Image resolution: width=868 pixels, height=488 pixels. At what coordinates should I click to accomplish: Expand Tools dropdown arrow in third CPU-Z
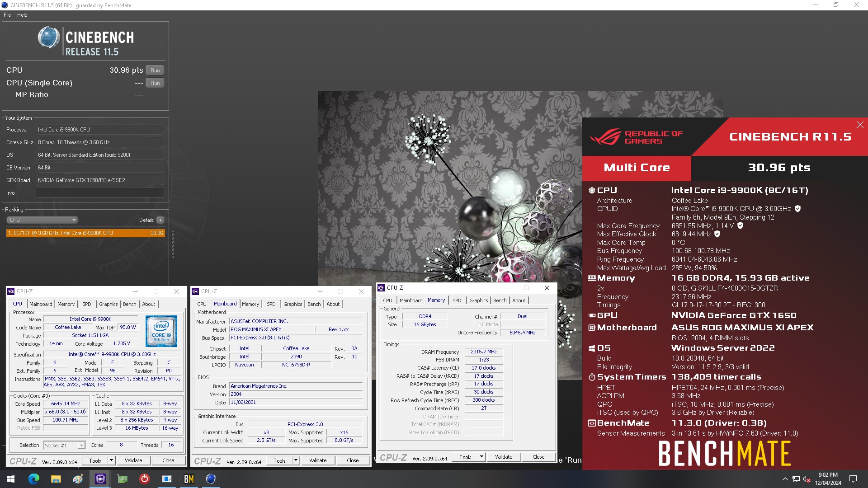[481, 457]
